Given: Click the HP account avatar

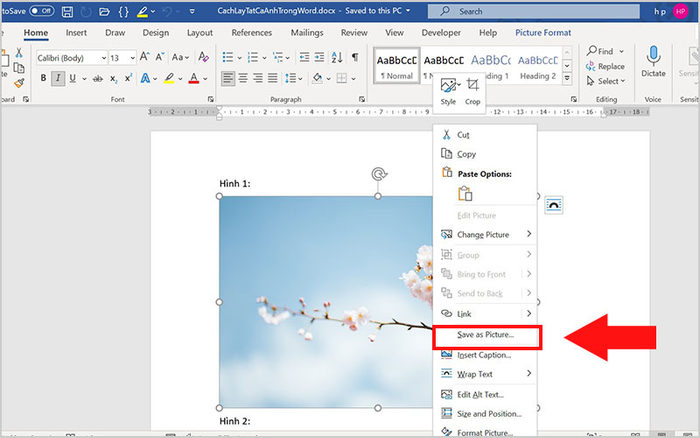Looking at the screenshot, I should pyautogui.click(x=680, y=11).
